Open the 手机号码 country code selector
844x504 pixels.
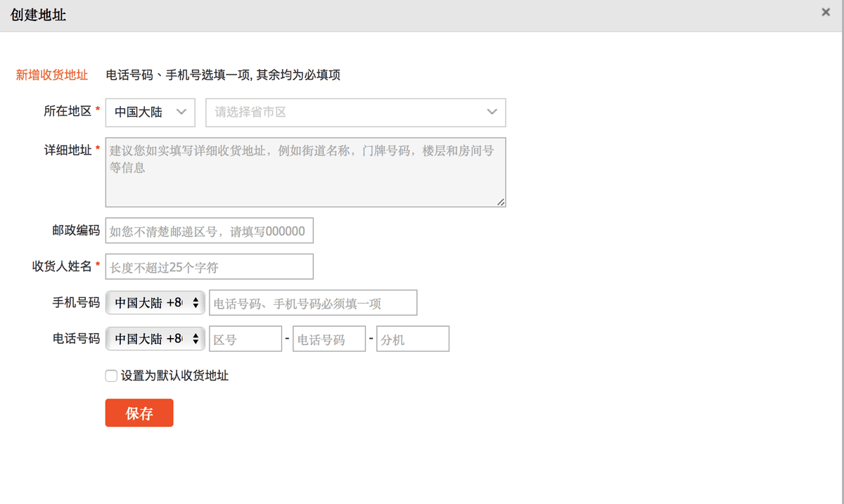pyautogui.click(x=155, y=303)
